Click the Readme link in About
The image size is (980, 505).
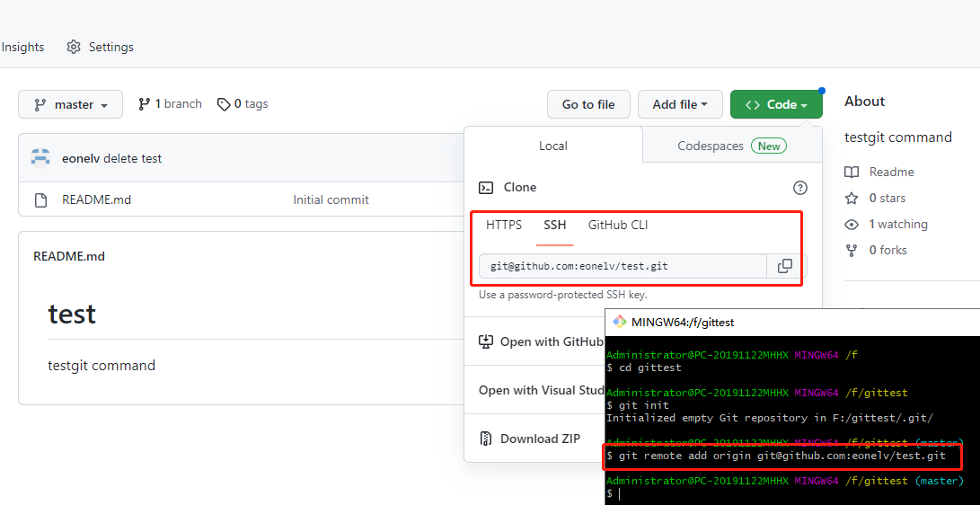click(x=891, y=172)
